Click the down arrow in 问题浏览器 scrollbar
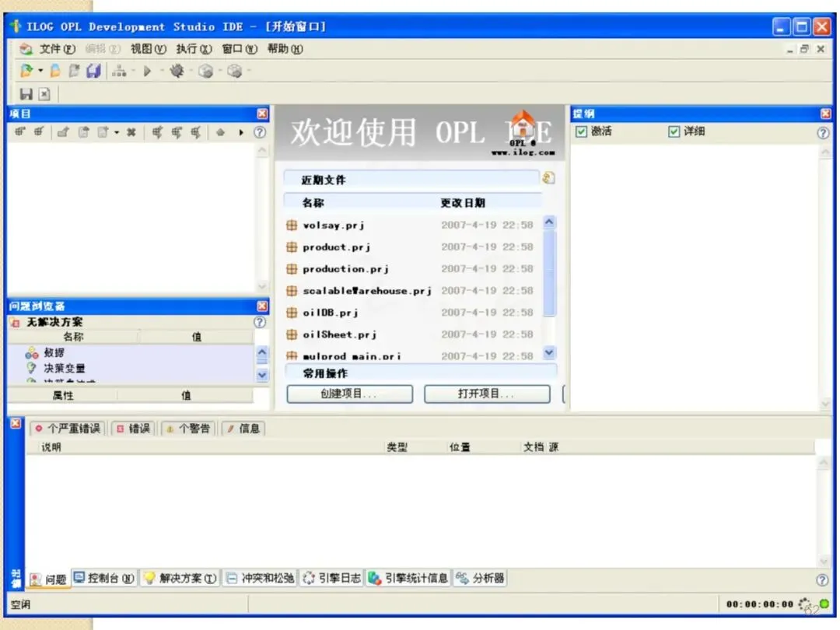This screenshot has height=630, width=840. pos(262,375)
